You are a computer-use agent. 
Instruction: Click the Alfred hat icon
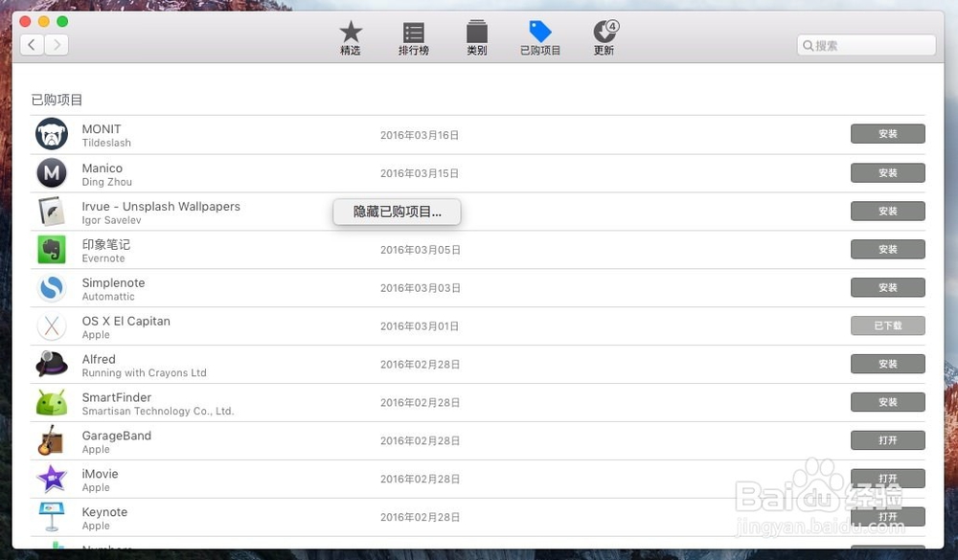[x=52, y=364]
